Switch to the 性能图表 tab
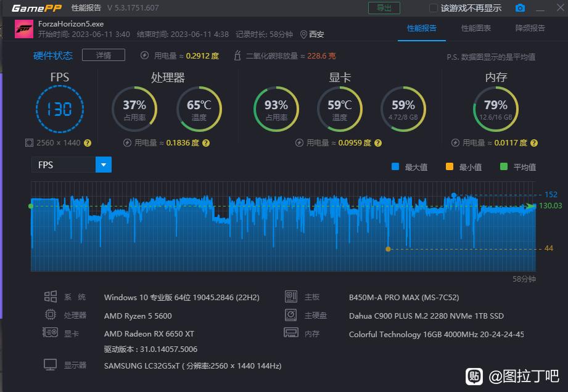Screen dimensions: 568x392 click(x=476, y=28)
